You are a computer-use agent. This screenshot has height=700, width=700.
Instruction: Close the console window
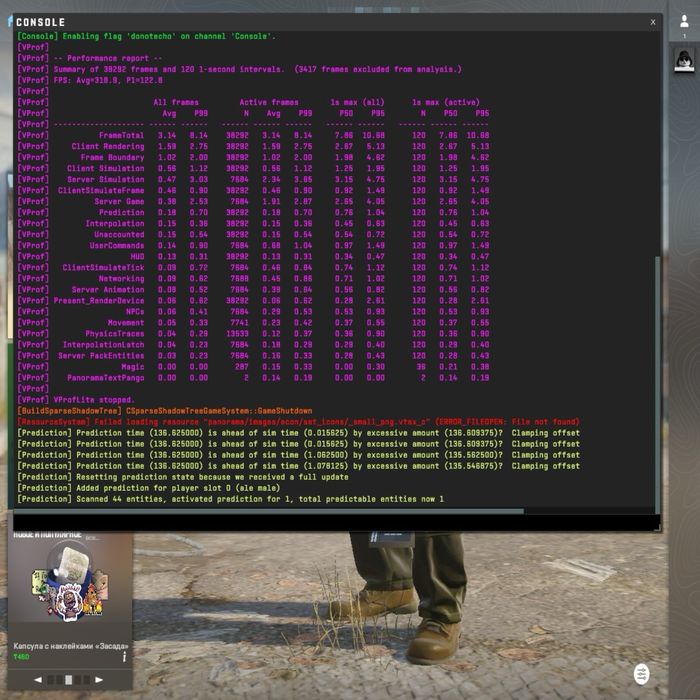(x=653, y=22)
